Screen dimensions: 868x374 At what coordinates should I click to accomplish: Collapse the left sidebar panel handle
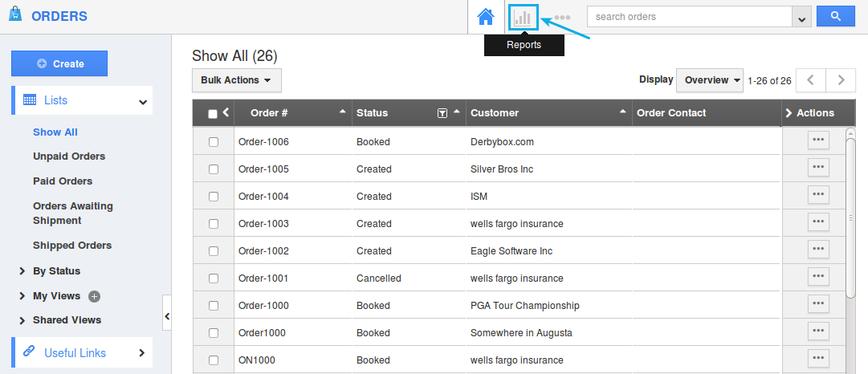[167, 316]
